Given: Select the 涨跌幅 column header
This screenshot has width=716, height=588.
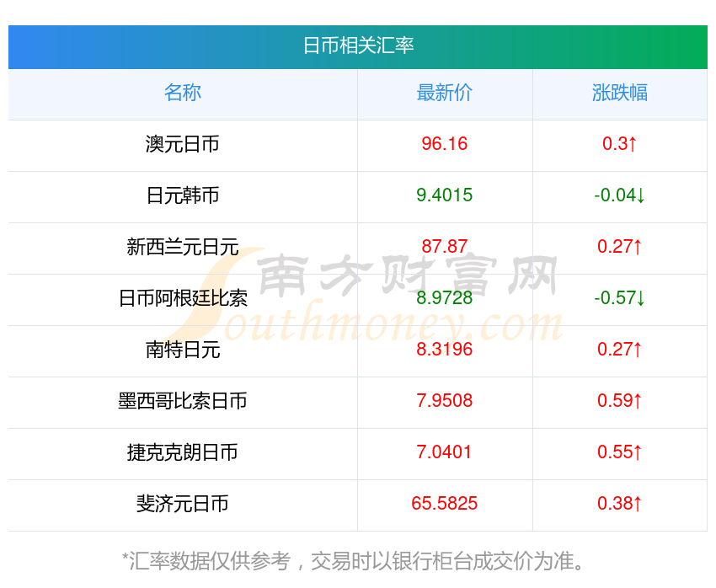Looking at the screenshot, I should point(620,93).
